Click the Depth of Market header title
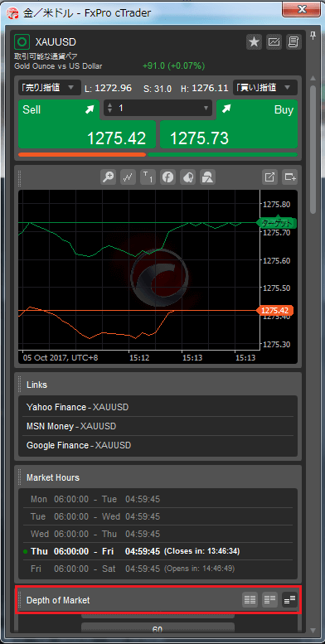Viewport: 325px width, 644px height. click(58, 600)
